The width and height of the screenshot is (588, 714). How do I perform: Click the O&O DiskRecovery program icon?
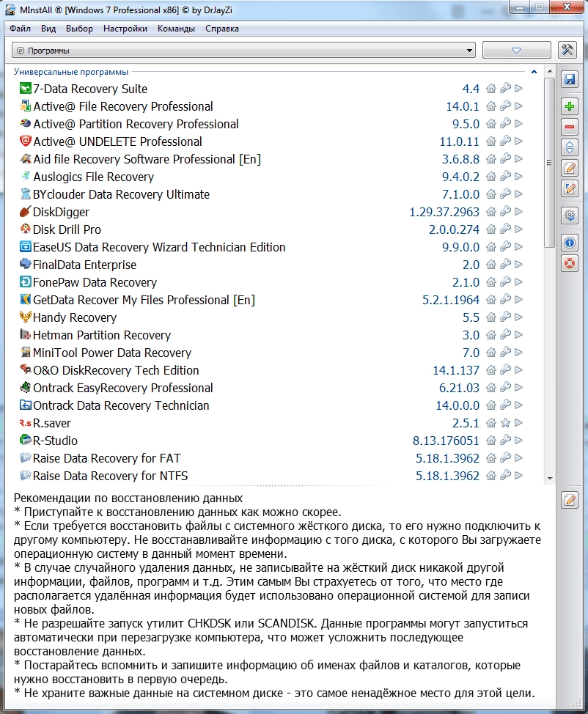coord(26,369)
